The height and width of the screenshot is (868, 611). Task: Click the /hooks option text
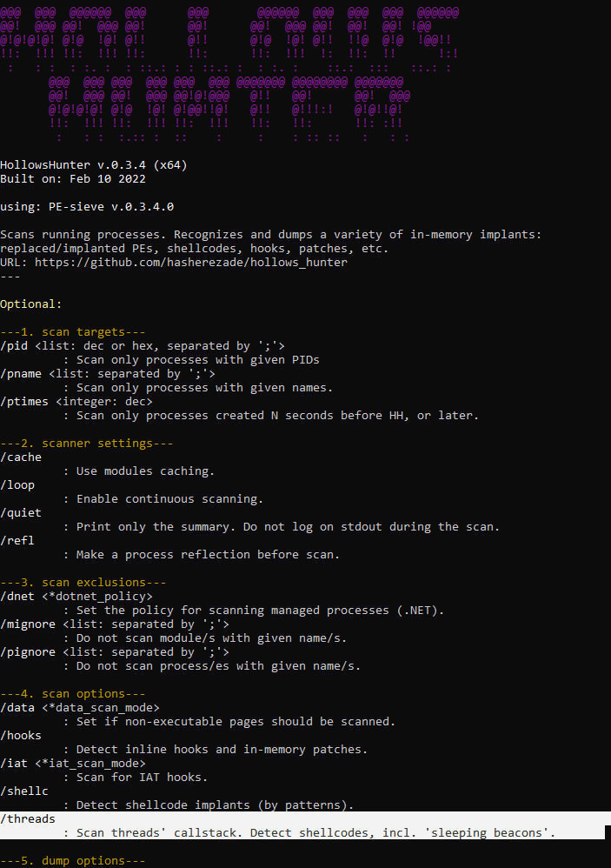[21, 735]
